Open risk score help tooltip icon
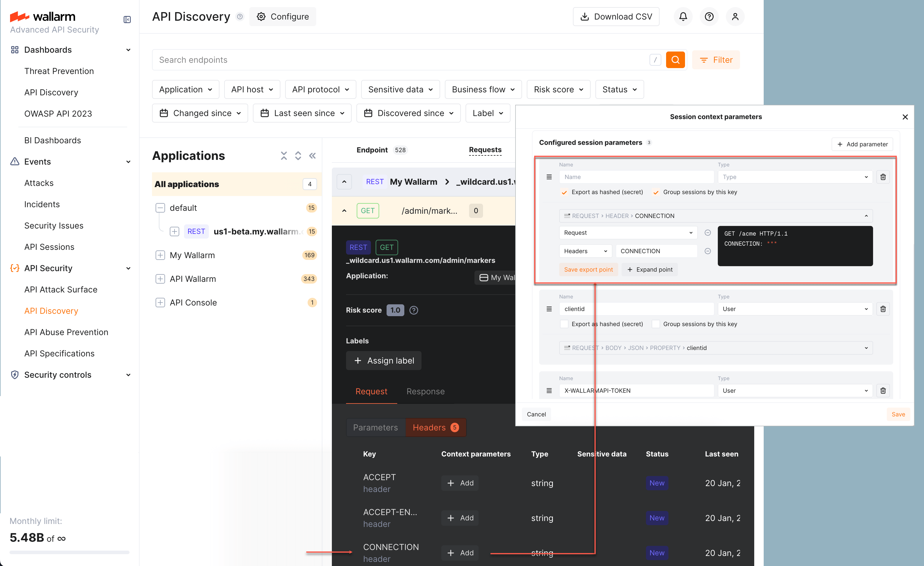Image resolution: width=924 pixels, height=566 pixels. tap(413, 310)
